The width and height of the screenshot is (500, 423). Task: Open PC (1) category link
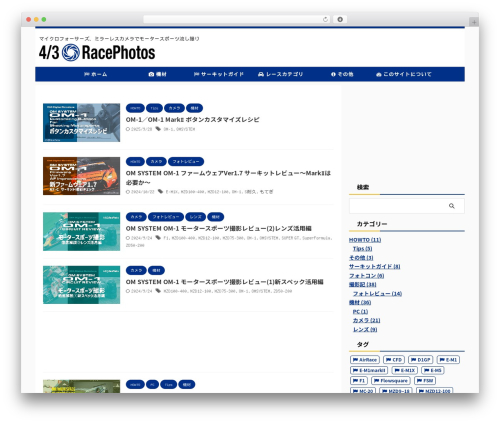point(360,312)
